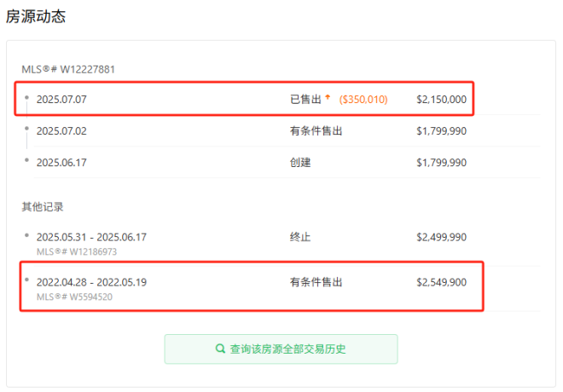Click the 终止 status label
The width and height of the screenshot is (563, 392).
(300, 238)
